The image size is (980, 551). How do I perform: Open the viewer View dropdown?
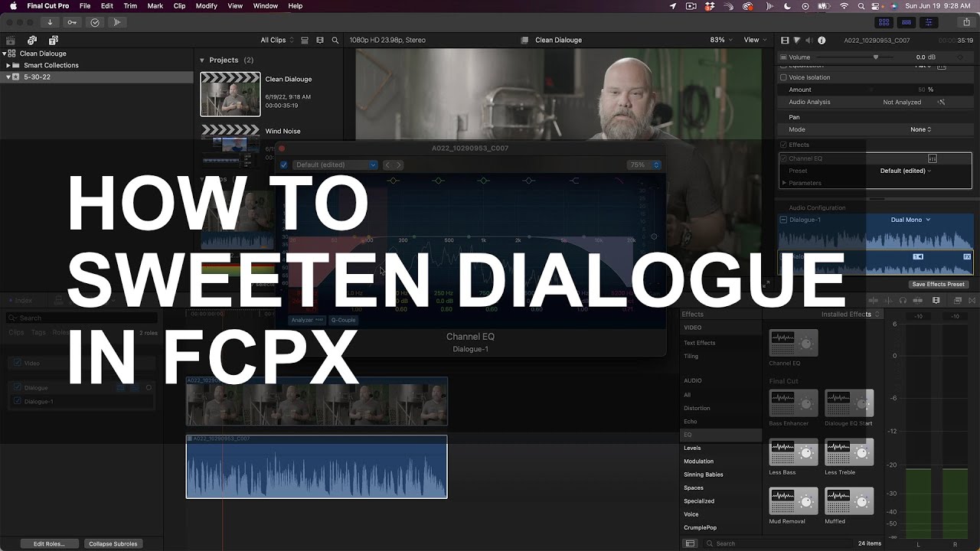[x=756, y=40]
